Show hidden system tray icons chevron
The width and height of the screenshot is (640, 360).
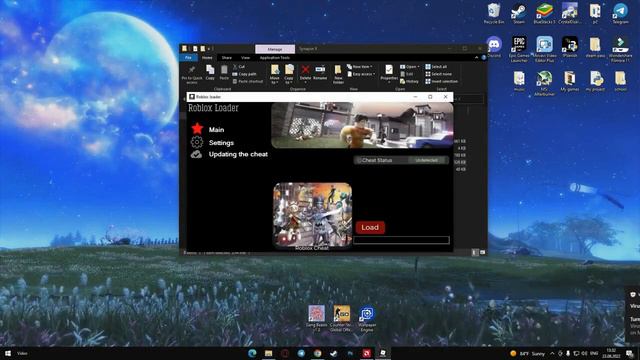(x=552, y=353)
